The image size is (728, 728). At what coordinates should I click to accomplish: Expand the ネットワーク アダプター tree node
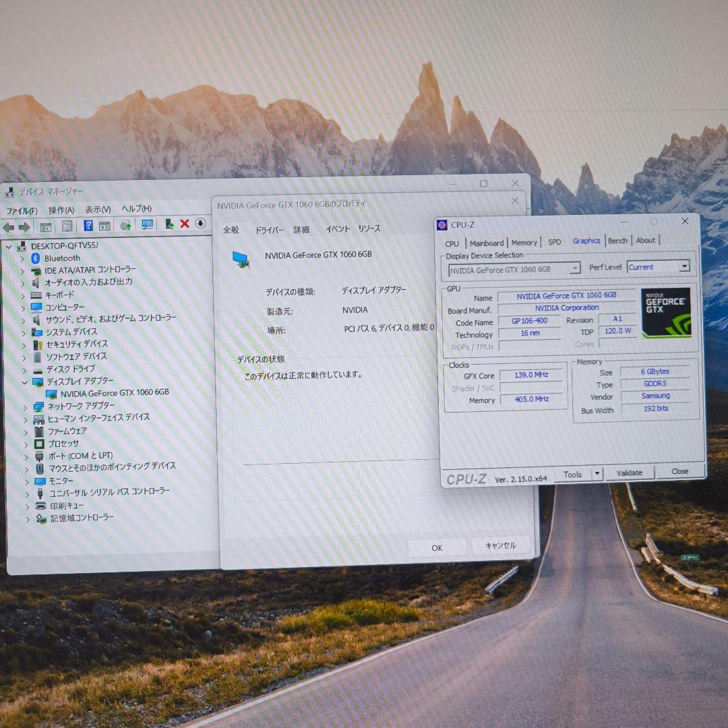pos(26,406)
